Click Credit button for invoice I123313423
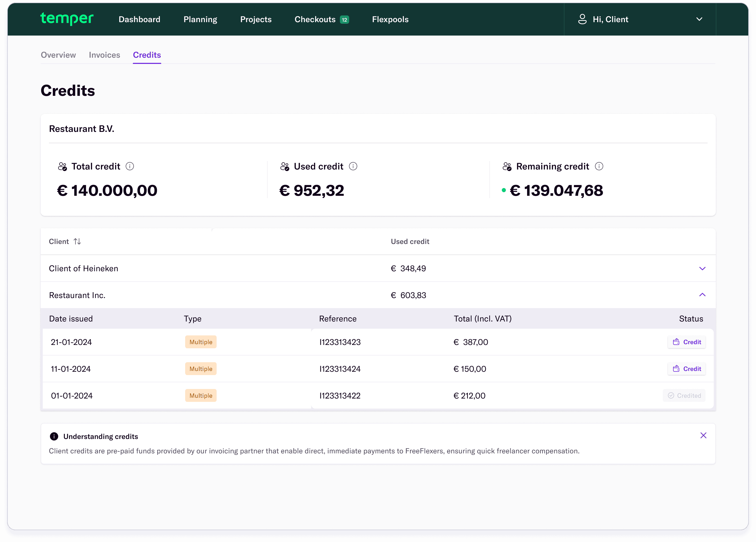Image resolution: width=756 pixels, height=542 pixels. point(686,342)
